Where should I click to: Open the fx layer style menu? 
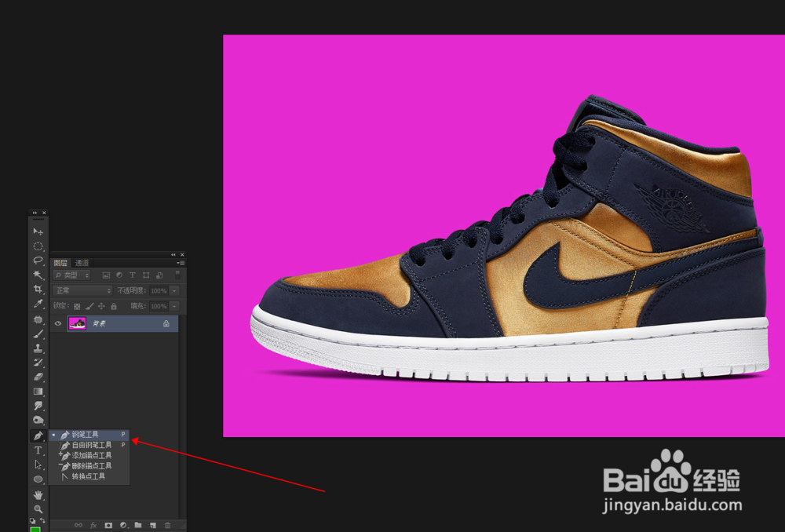[93, 526]
